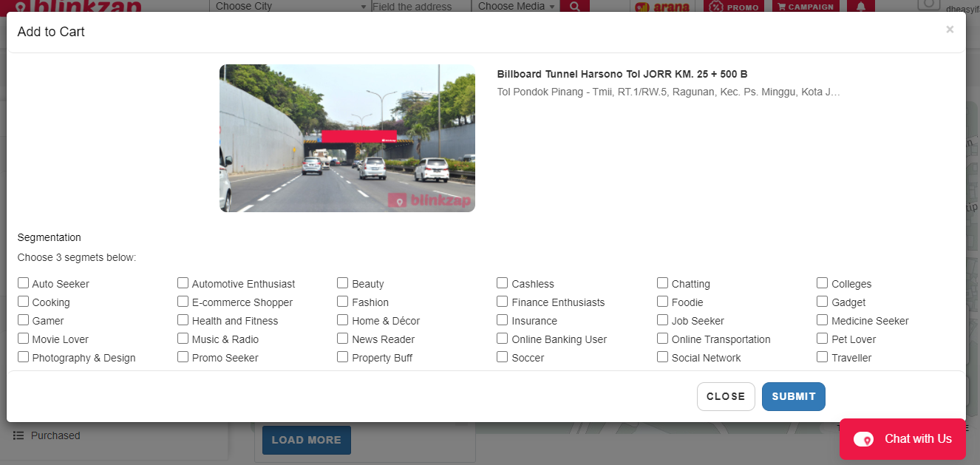980x465 pixels.
Task: Check the Auto Seeker segment
Action: click(24, 283)
